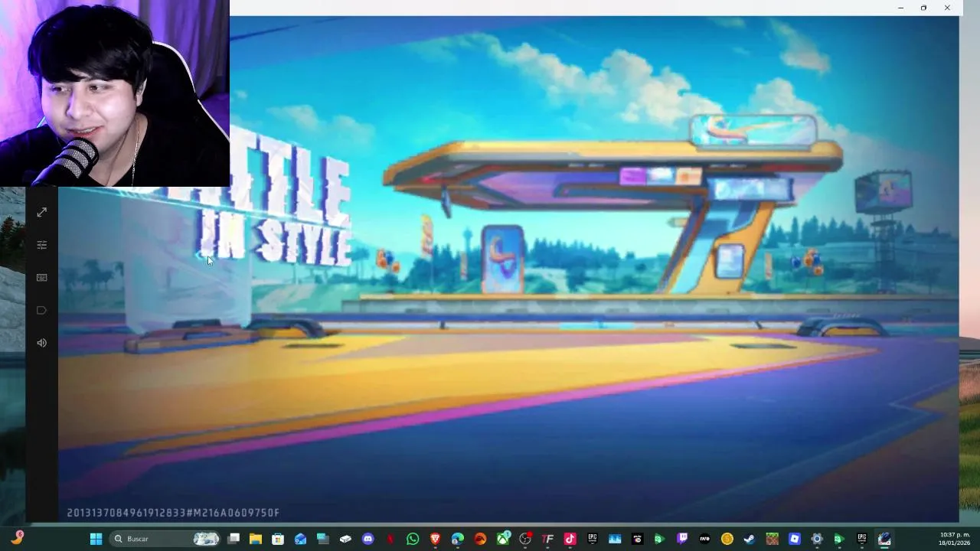
Task: Click the notification app icon with badge 6
Action: [x=16, y=539]
